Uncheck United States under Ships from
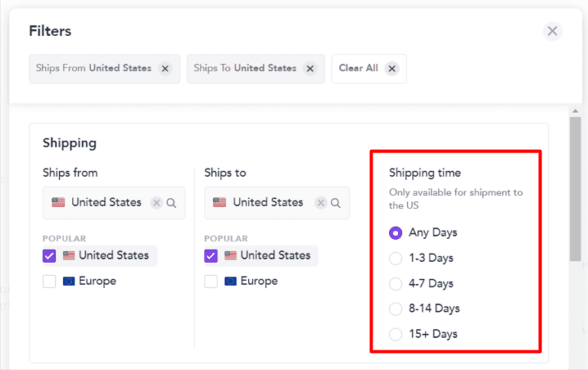This screenshot has width=588, height=370. 49,256
